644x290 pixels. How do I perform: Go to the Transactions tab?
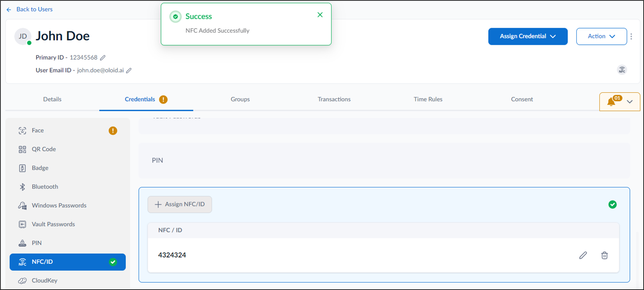[334, 99]
